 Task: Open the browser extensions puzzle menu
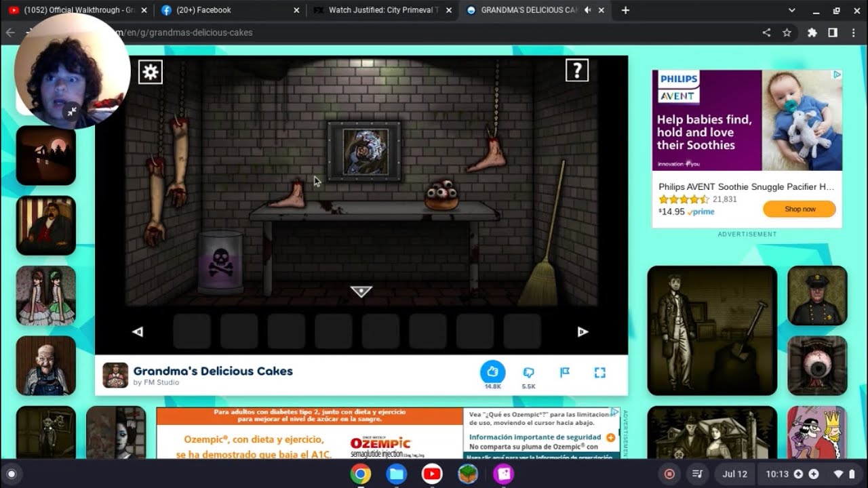812,33
